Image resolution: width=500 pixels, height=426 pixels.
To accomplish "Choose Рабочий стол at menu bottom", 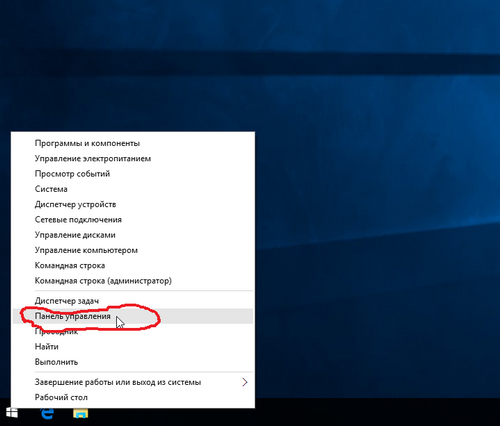I will pos(133,397).
